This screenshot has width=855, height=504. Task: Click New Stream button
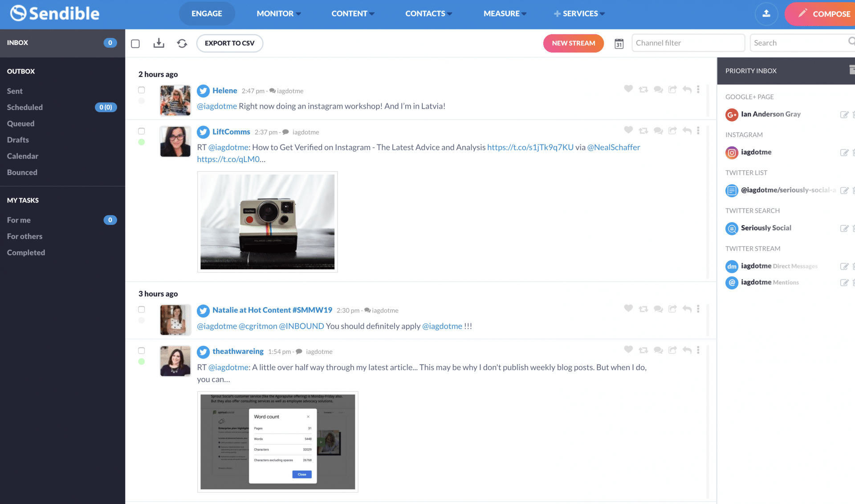click(574, 43)
